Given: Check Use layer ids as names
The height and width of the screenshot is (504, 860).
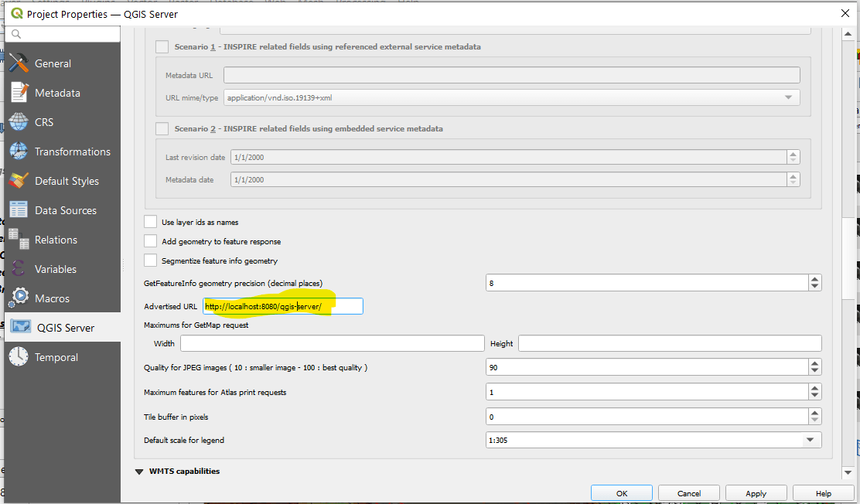Looking at the screenshot, I should (x=150, y=222).
